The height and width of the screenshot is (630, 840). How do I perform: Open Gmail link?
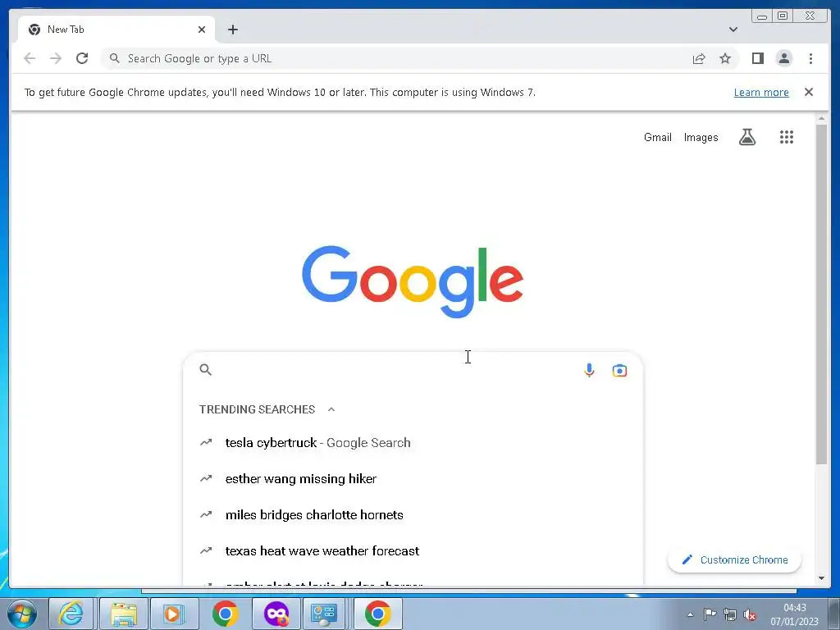pos(657,137)
